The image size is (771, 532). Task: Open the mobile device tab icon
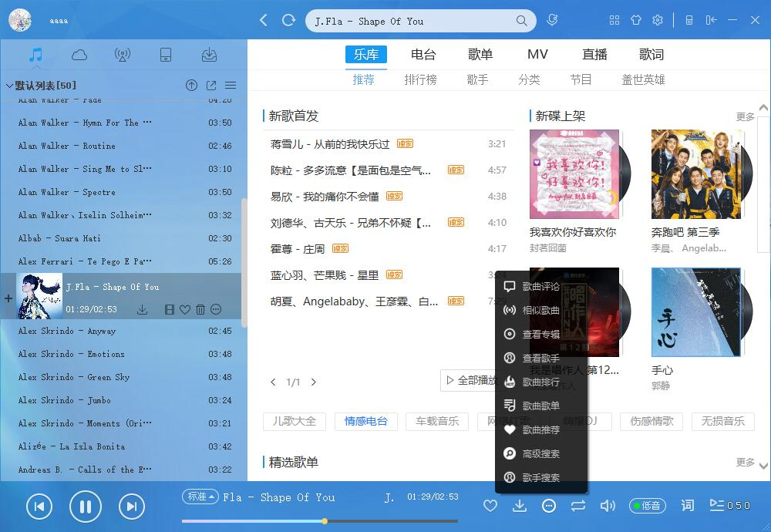[x=166, y=55]
